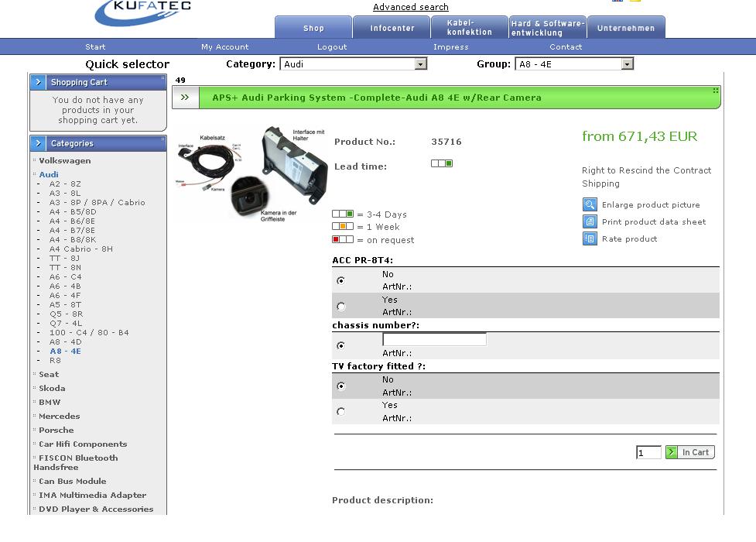Expand the Volkswagen category
This screenshot has height=542, width=756.
click(x=65, y=161)
